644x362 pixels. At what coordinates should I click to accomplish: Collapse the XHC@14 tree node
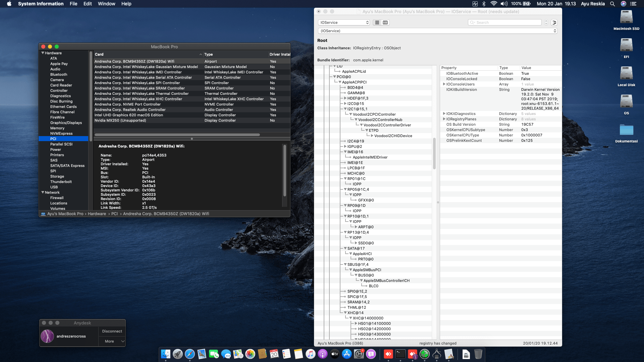click(345, 312)
